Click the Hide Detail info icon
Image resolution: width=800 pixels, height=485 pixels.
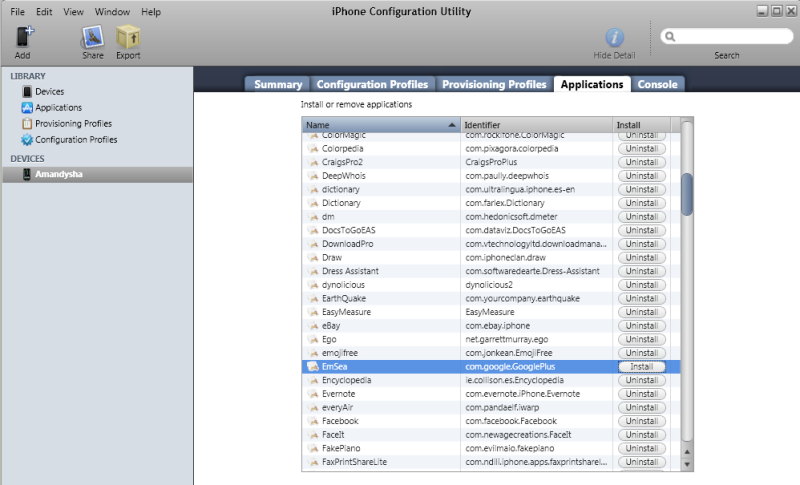click(x=614, y=38)
